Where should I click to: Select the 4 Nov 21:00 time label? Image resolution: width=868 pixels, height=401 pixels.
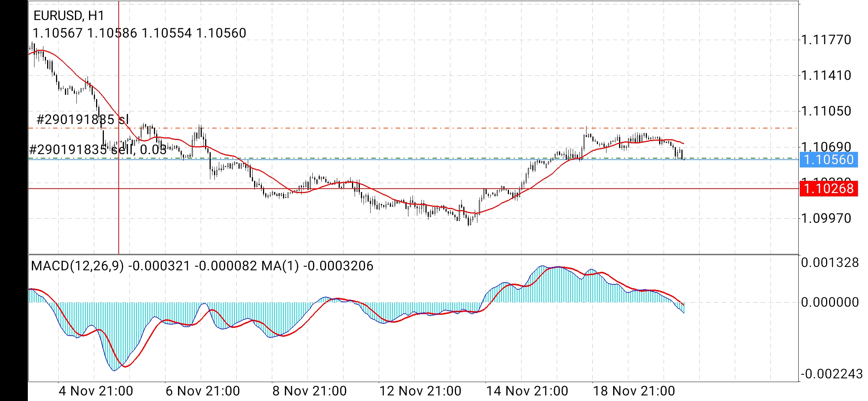tap(96, 391)
